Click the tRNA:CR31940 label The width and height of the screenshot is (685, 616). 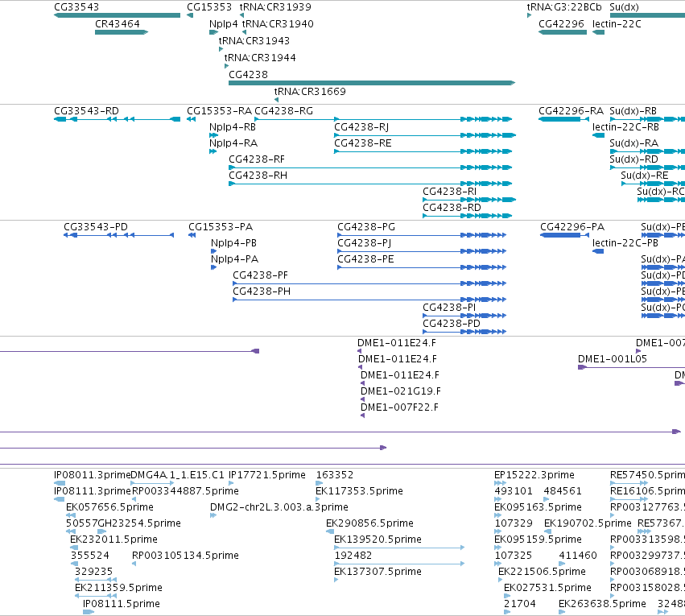278,23
